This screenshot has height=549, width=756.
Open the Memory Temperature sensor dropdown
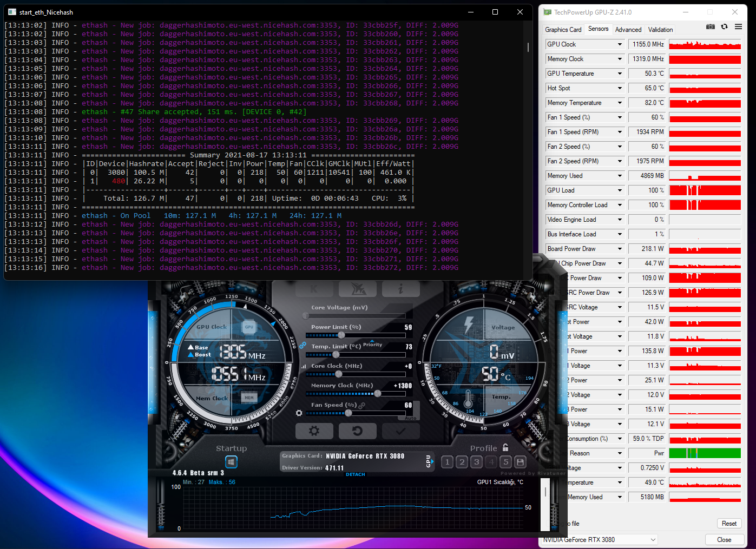click(x=620, y=103)
